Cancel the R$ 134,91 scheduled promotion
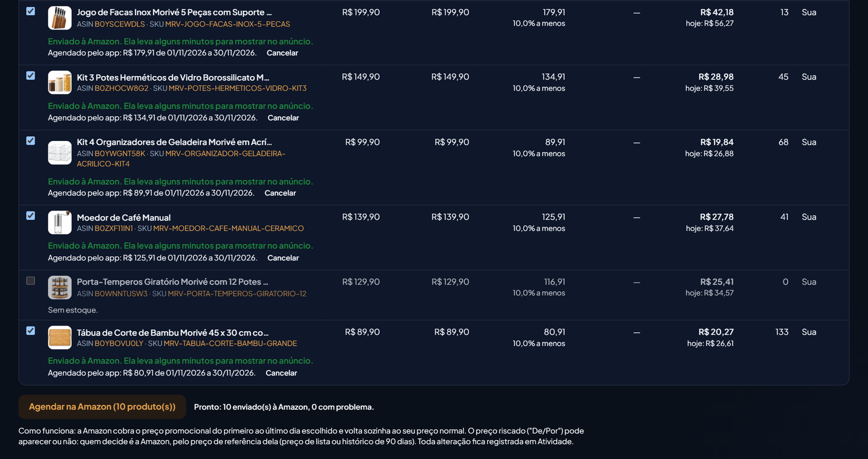 pos(283,118)
